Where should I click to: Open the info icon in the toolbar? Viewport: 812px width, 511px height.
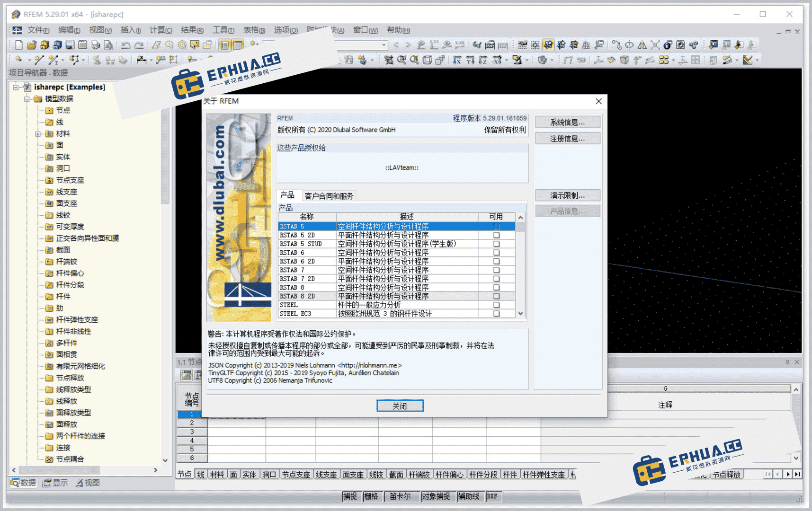click(x=668, y=45)
